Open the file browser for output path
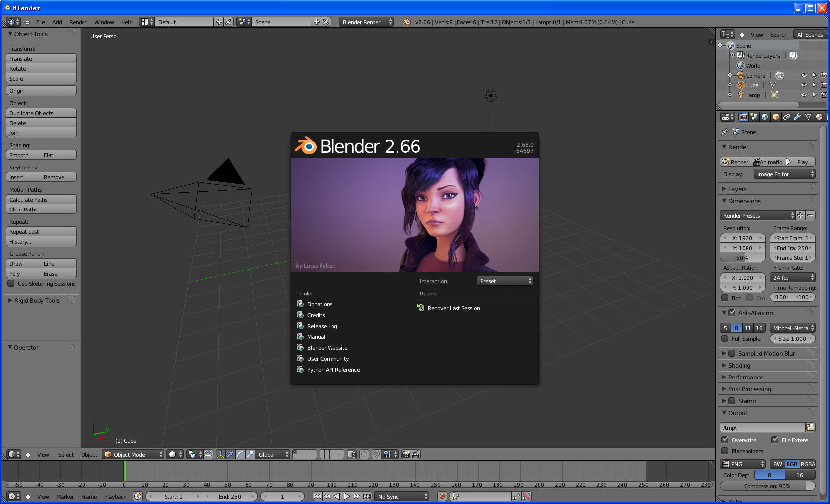 810,427
